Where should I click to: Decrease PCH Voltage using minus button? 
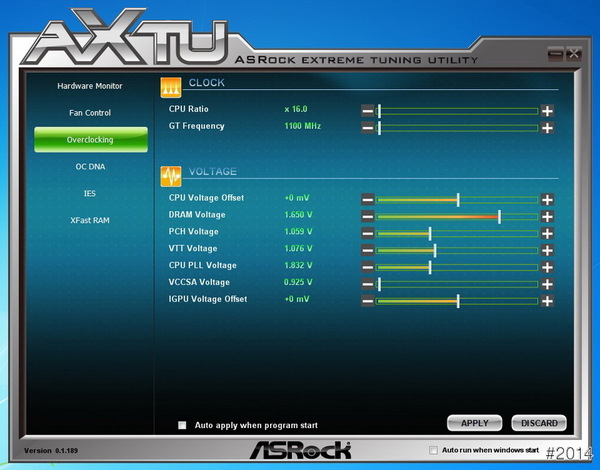[367, 233]
